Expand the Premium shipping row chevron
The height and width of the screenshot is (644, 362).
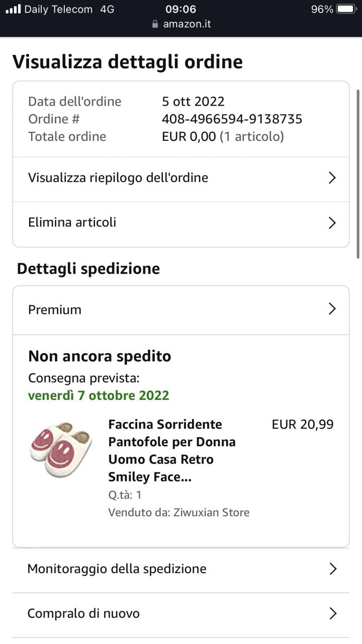click(332, 309)
